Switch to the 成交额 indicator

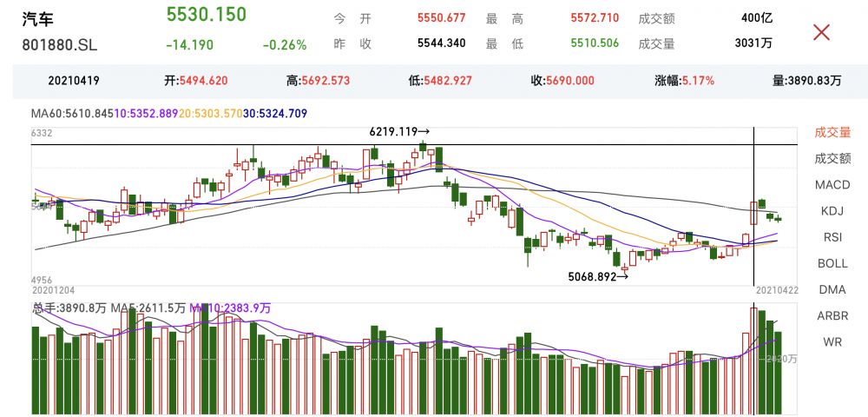[x=832, y=158]
